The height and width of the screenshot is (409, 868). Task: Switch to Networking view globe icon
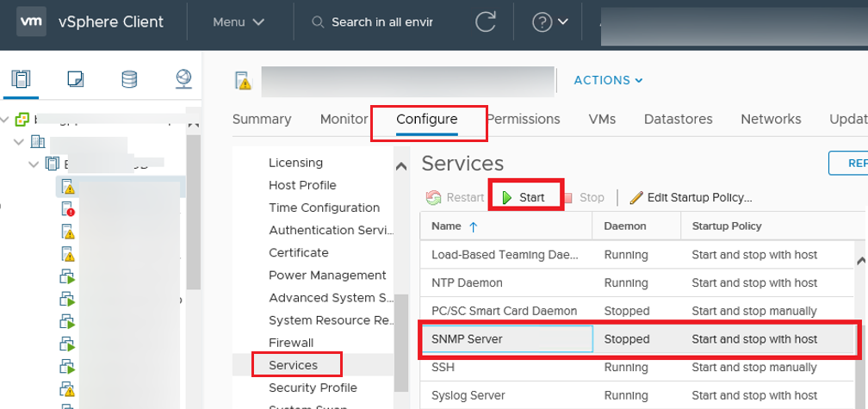point(183,79)
